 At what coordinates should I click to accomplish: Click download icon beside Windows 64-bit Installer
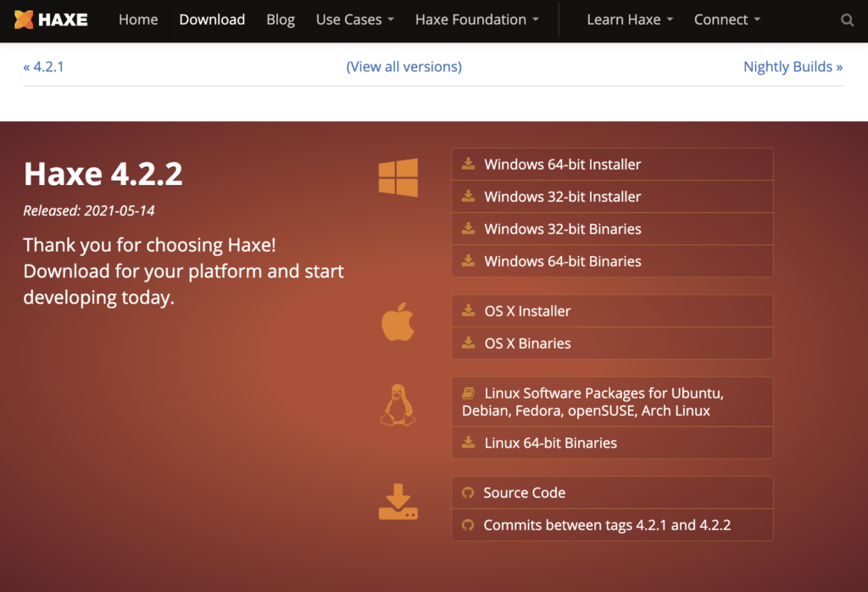pos(468,164)
